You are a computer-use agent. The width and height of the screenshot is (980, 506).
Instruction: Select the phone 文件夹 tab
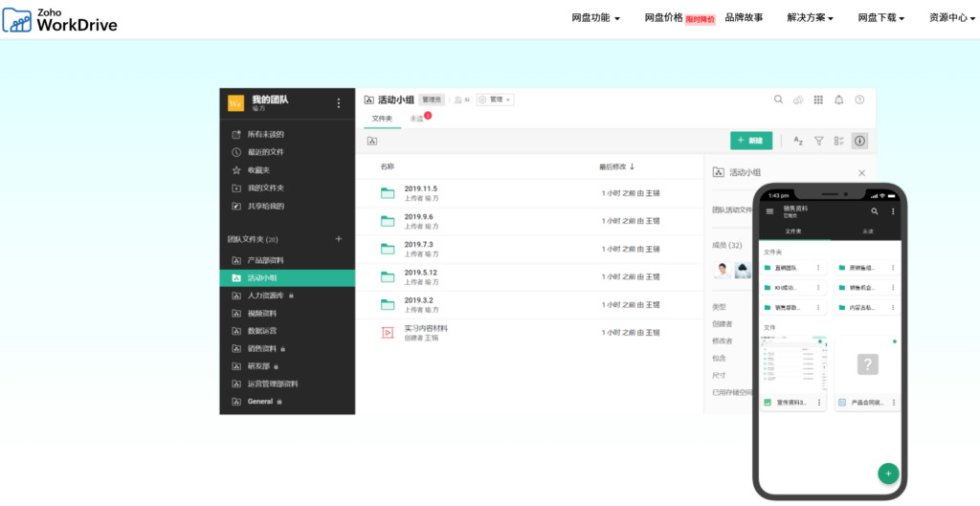coord(793,231)
